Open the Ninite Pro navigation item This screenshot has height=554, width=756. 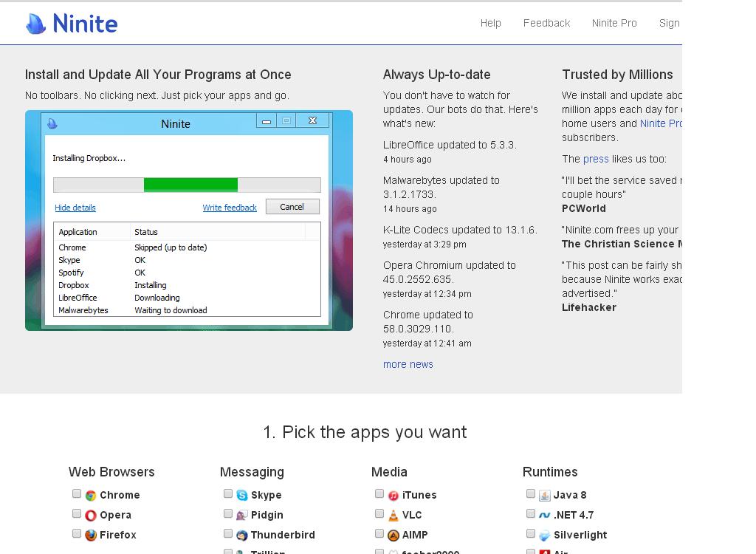(x=614, y=23)
